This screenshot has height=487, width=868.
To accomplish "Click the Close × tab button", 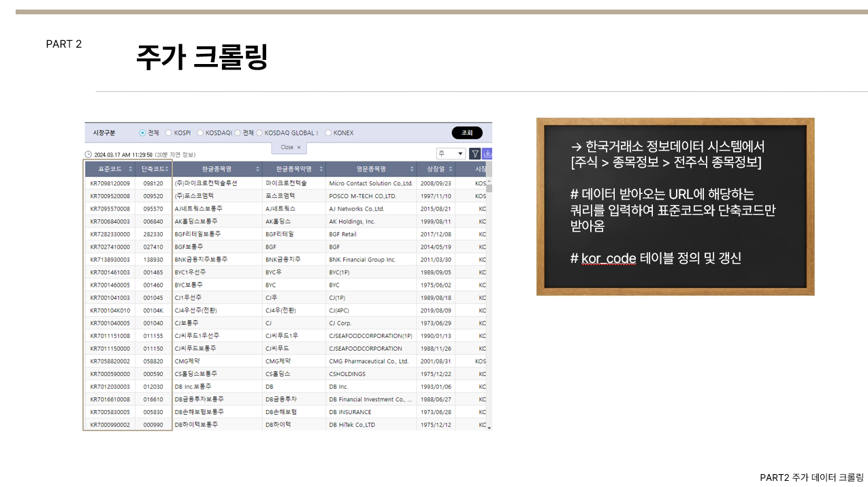I will pyautogui.click(x=290, y=147).
